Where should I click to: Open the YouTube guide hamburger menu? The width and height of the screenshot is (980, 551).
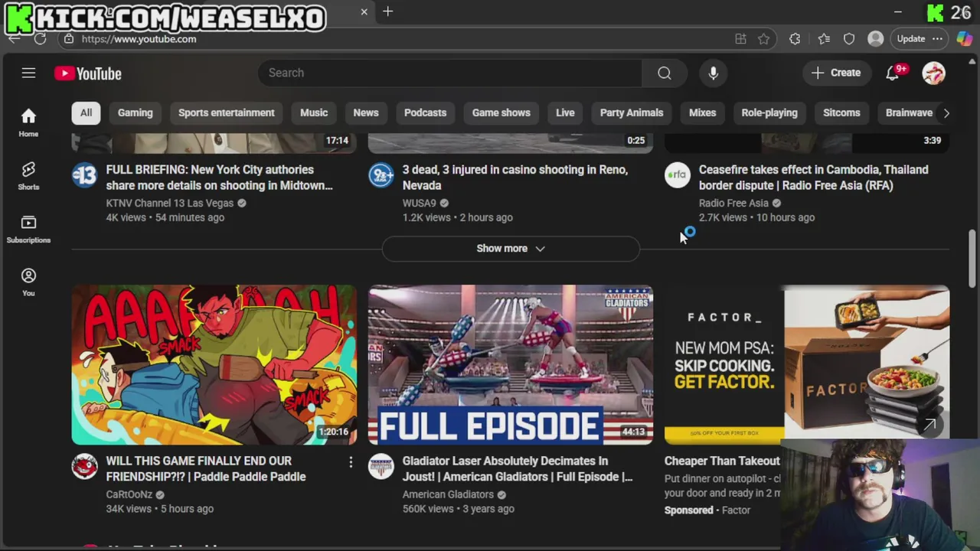click(x=28, y=73)
